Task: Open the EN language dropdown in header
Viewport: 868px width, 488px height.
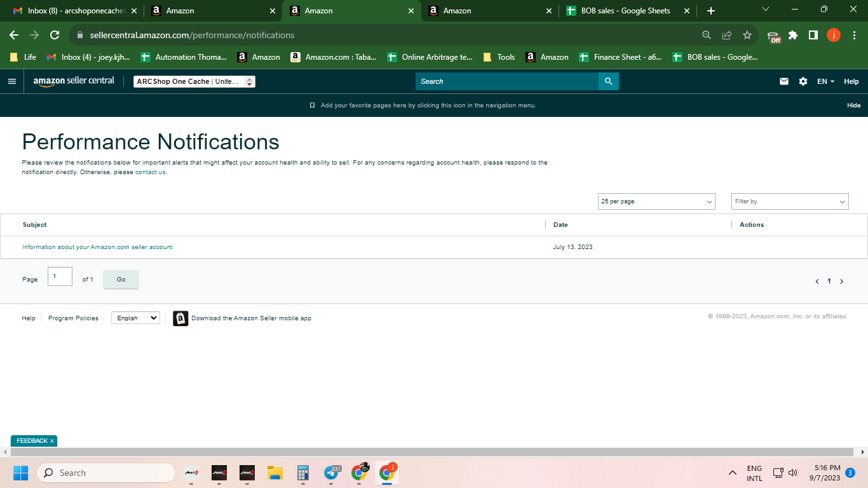Action: [825, 81]
